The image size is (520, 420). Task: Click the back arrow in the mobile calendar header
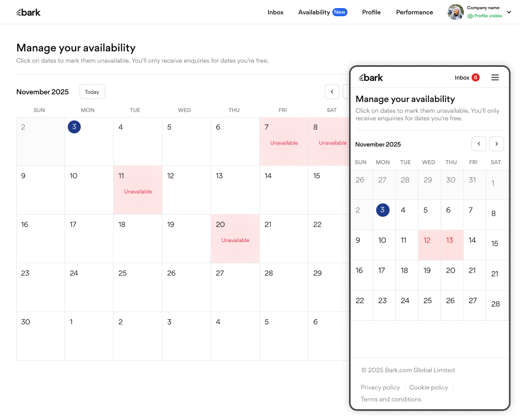pos(478,143)
